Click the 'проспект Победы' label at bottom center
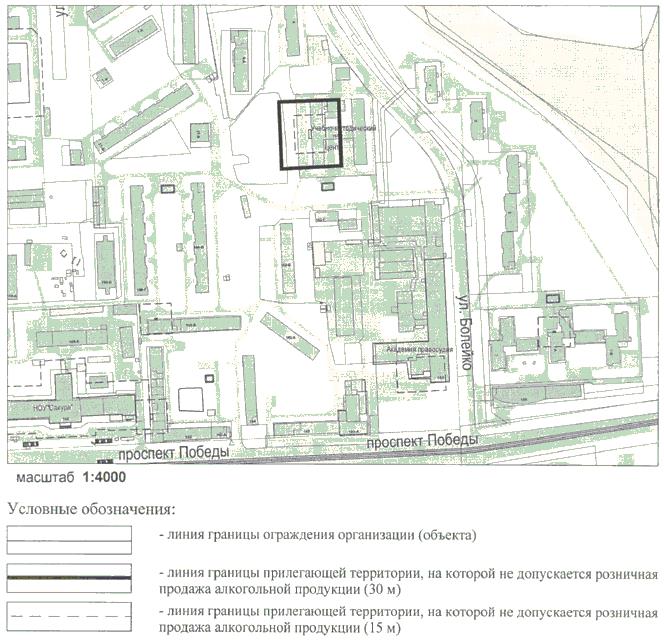Screen dimensions: 664x641 [x=421, y=441]
